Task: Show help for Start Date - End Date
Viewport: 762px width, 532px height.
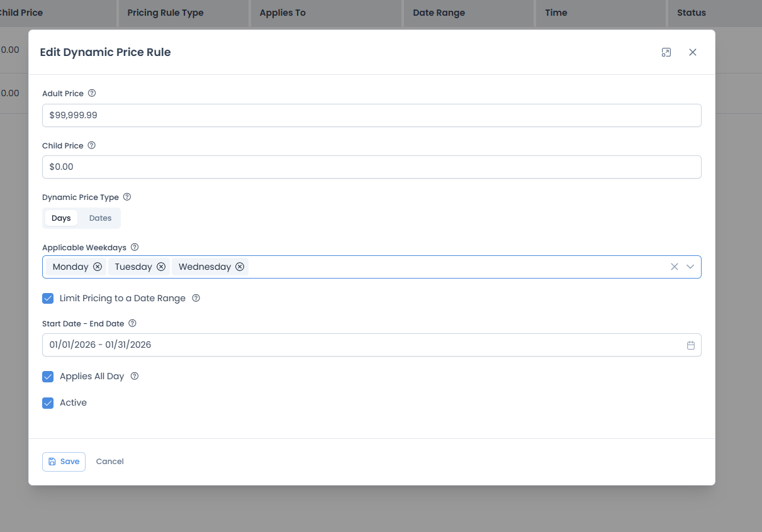Action: [x=132, y=323]
